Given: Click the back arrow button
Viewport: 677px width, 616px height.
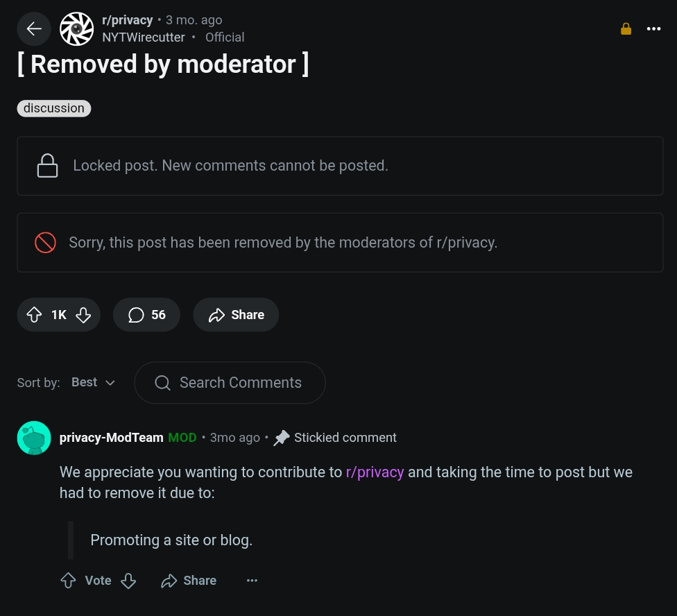Looking at the screenshot, I should 34,28.
